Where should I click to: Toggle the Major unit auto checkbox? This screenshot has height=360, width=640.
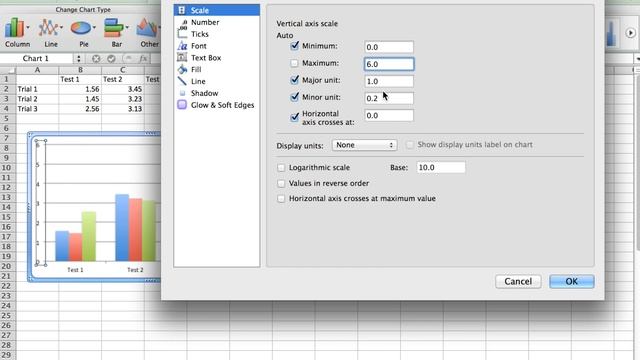tap(294, 80)
